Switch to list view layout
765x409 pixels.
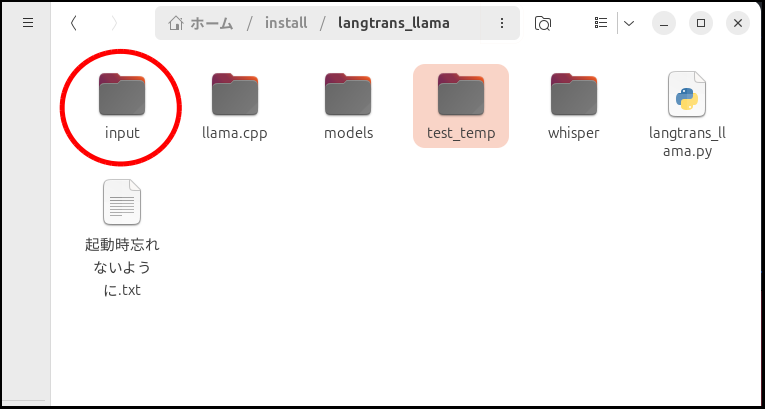(x=601, y=22)
